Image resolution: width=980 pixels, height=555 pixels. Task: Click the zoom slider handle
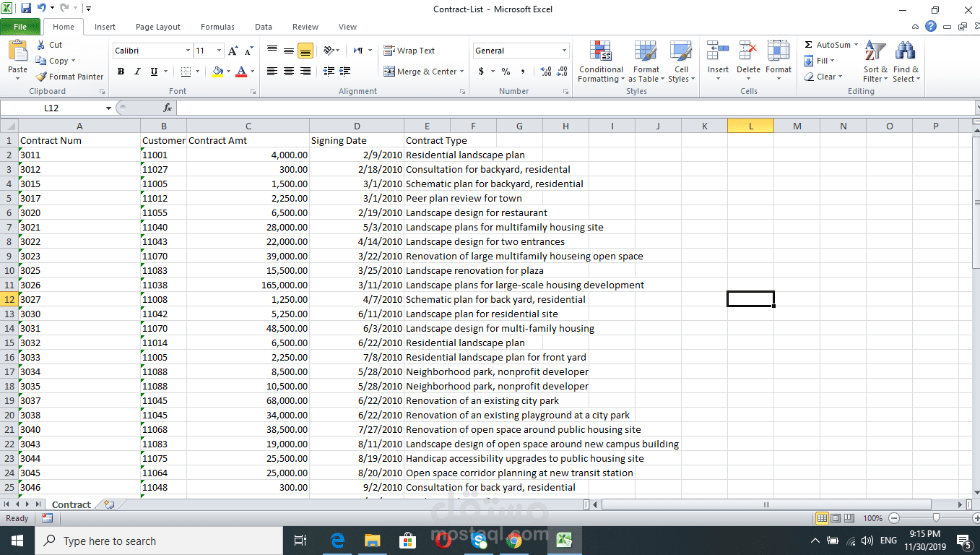(936, 517)
